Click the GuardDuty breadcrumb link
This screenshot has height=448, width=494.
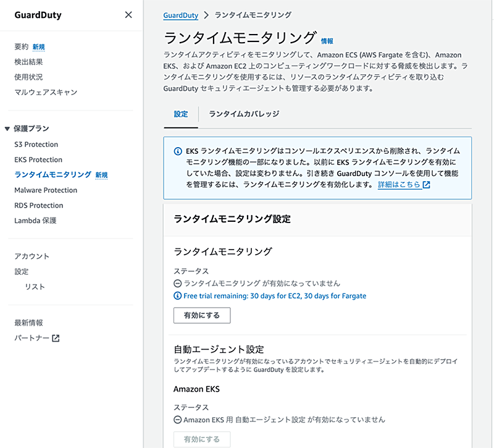180,15
